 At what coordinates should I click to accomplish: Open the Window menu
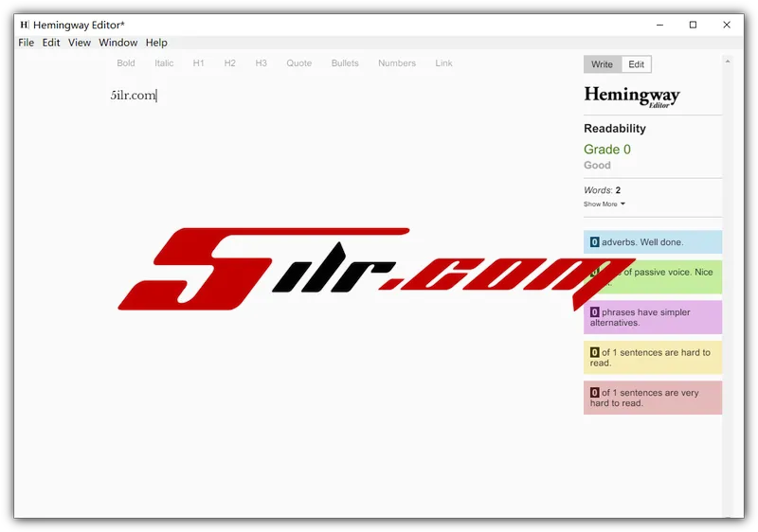pos(117,43)
